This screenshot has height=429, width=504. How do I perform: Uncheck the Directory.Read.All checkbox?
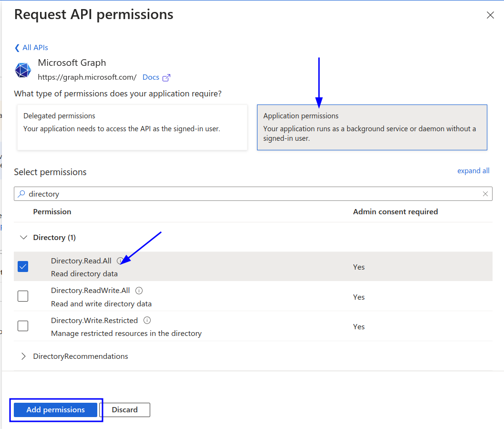point(23,267)
